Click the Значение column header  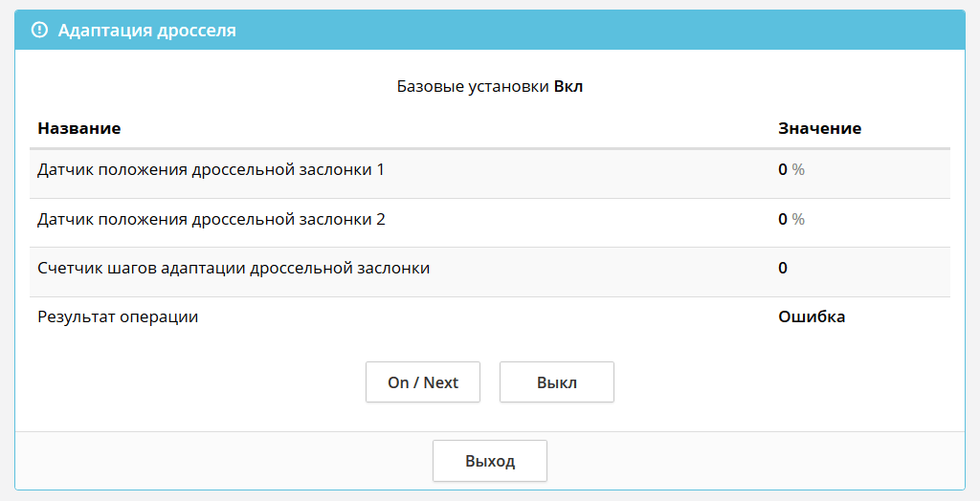tap(819, 128)
